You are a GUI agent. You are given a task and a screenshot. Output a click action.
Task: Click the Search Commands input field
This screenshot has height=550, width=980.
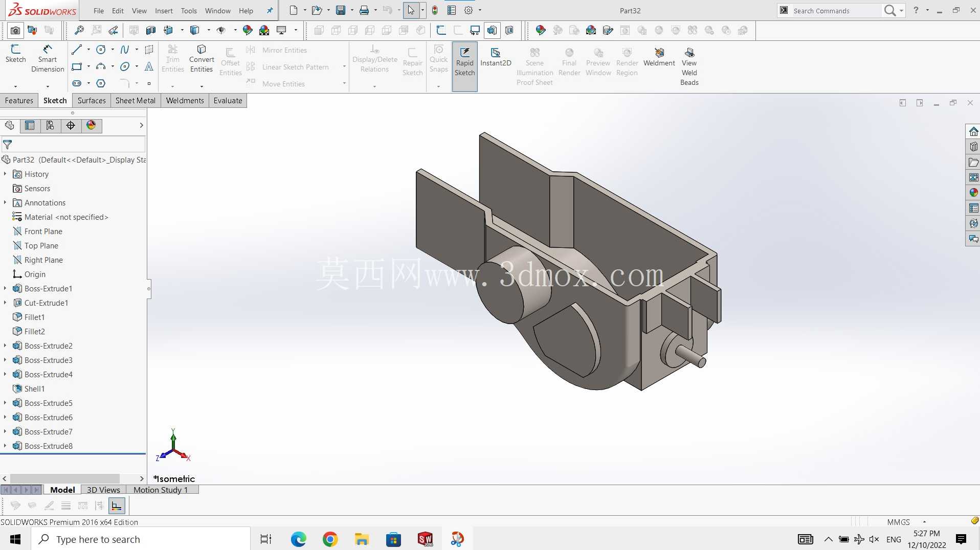(836, 11)
